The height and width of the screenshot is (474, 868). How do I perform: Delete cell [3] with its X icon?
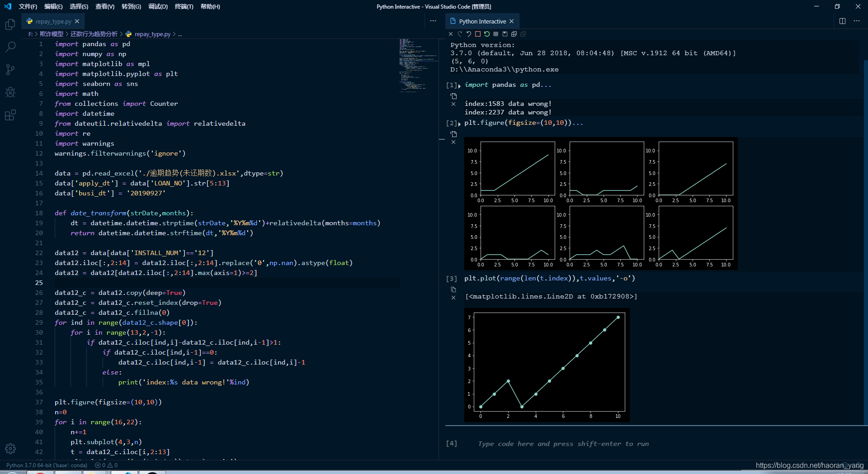coord(453,298)
